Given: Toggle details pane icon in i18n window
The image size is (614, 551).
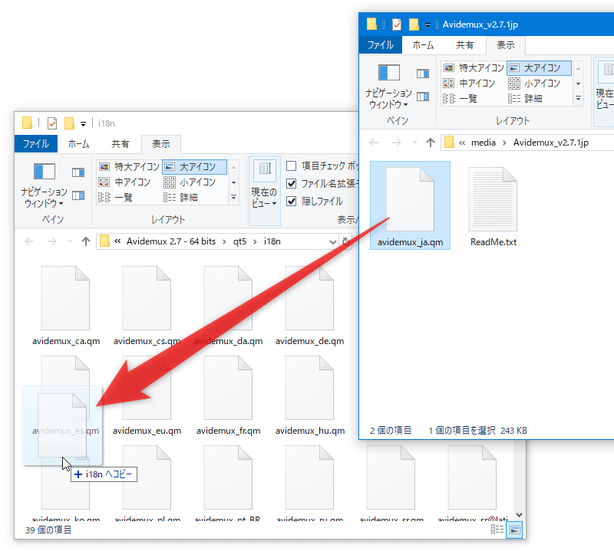Looking at the screenshot, I should point(78,195).
